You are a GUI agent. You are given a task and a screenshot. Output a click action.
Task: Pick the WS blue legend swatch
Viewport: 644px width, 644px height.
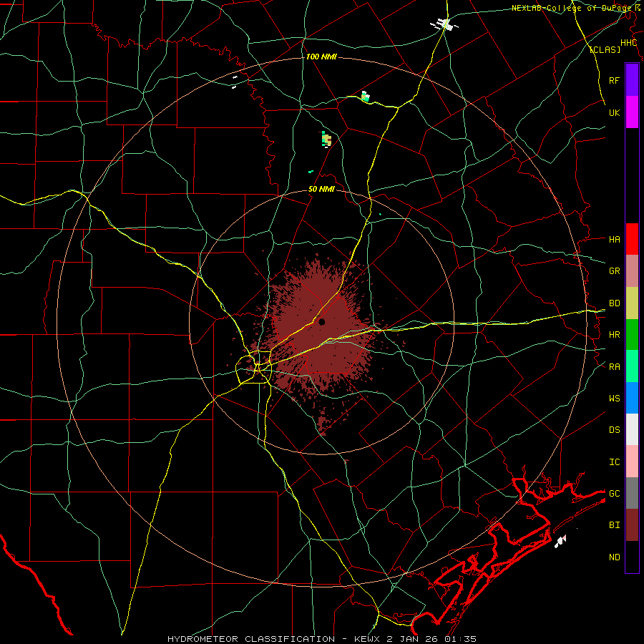click(x=632, y=398)
